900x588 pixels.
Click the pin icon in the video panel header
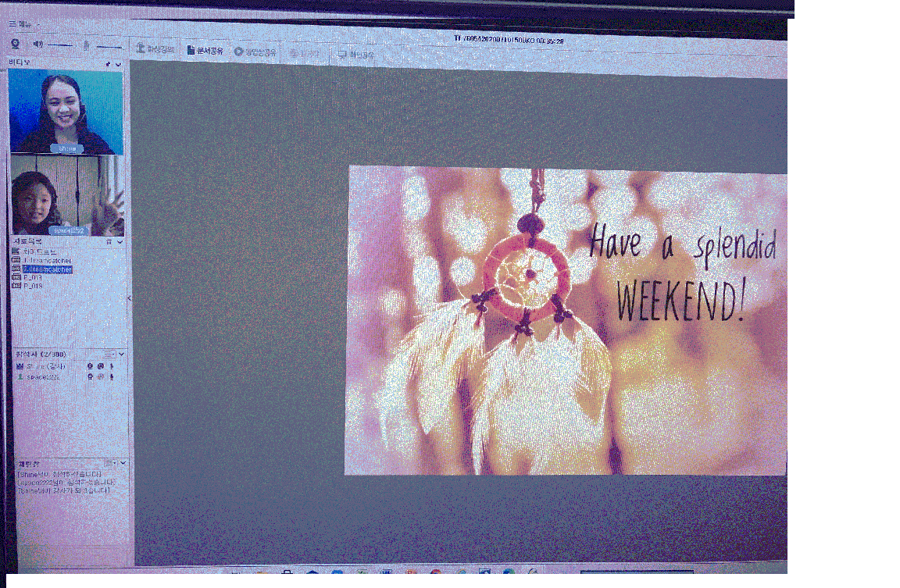108,63
